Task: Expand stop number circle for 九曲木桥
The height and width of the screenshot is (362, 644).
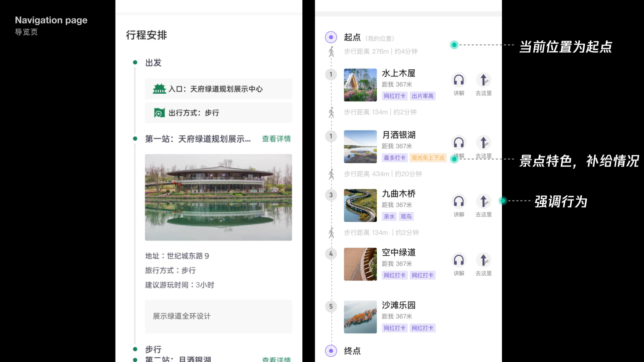Action: click(x=331, y=195)
